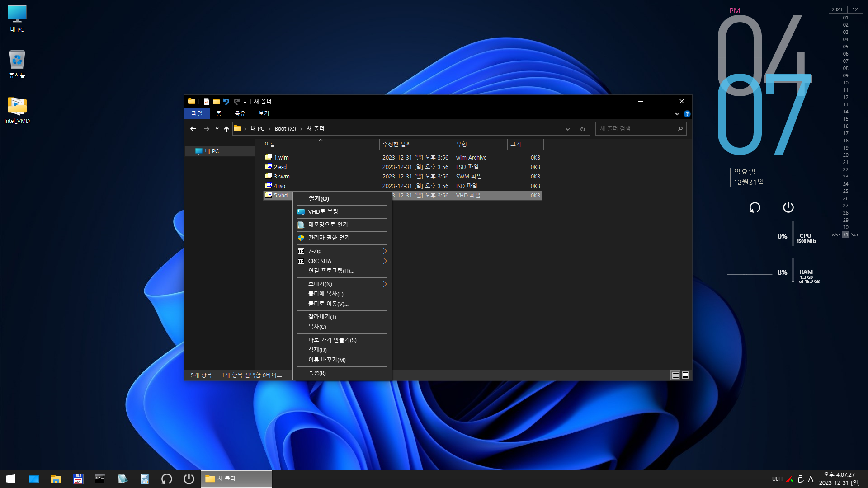Open the floppy disk save taskbar icon

pos(78,479)
